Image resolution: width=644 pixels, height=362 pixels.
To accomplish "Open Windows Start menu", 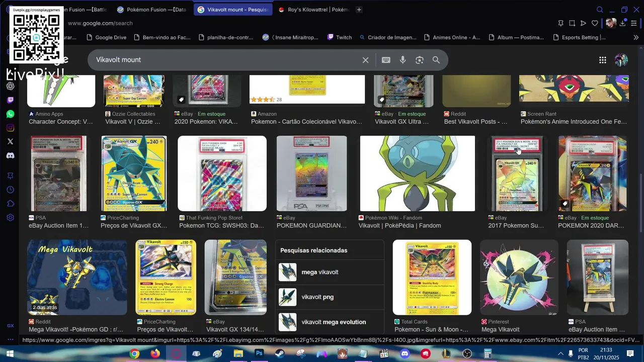I will [x=10, y=354].
